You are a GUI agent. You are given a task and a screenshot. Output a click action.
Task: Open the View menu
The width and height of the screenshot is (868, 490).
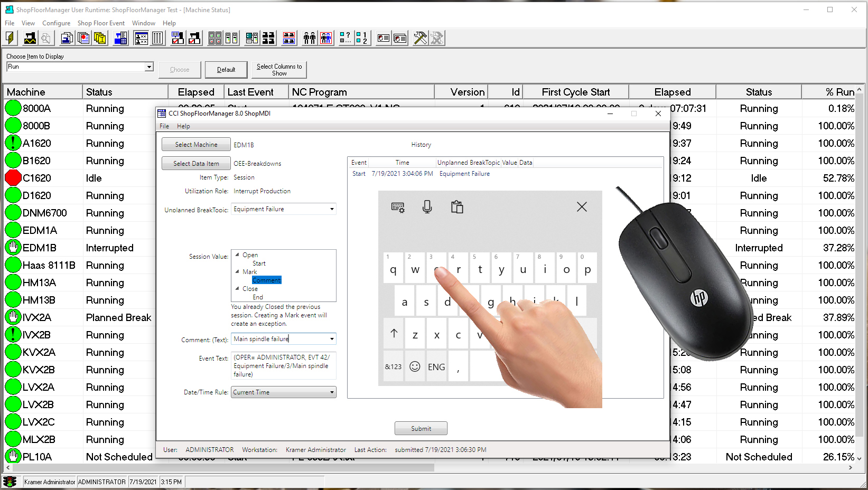point(28,23)
